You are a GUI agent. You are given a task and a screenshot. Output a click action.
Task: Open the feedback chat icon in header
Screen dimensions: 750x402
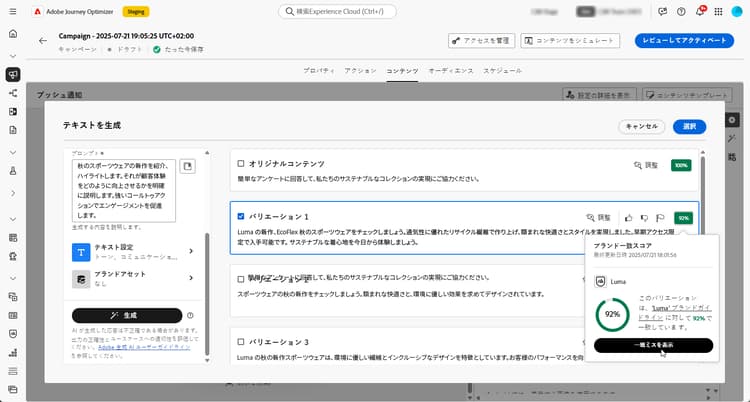pyautogui.click(x=662, y=11)
